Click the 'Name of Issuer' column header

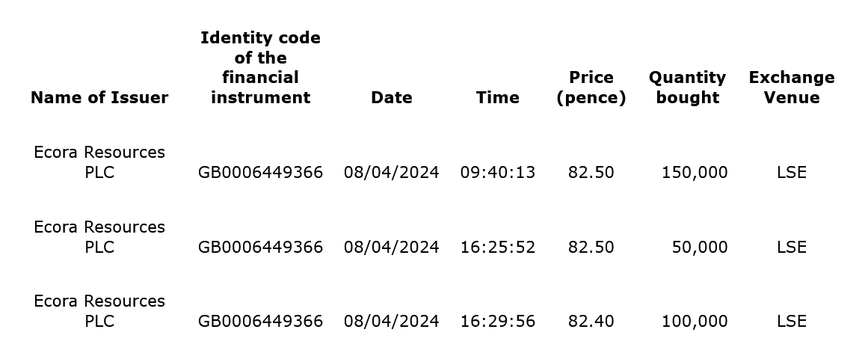(99, 97)
